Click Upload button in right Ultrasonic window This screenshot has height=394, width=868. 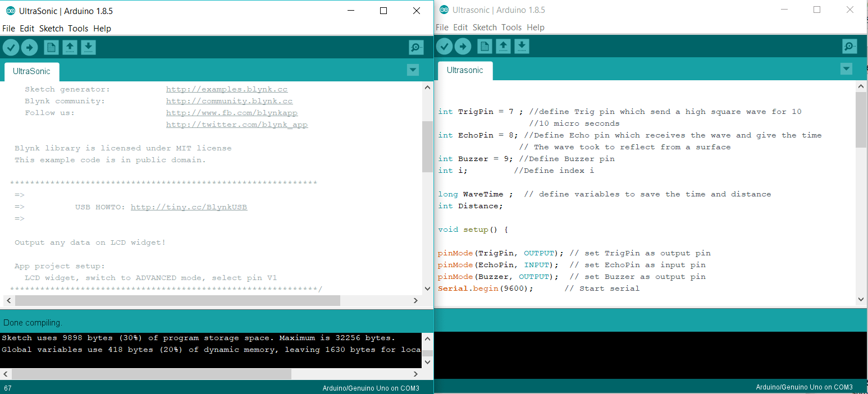[463, 47]
